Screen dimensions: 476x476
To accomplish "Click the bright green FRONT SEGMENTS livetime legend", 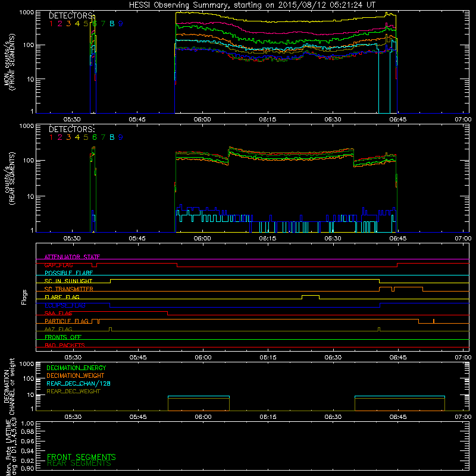I will pos(82,457).
